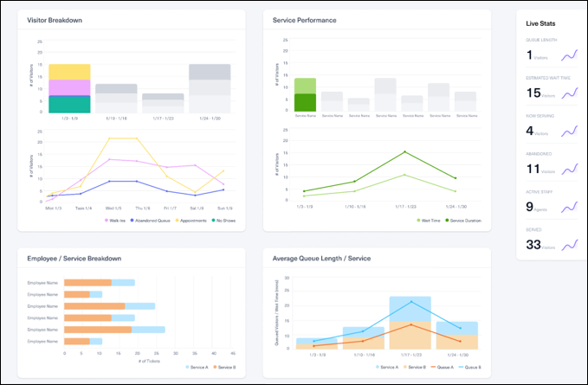Image resolution: width=588 pixels, height=385 pixels.
Task: Click the Active Staff value 9
Action: [529, 207]
